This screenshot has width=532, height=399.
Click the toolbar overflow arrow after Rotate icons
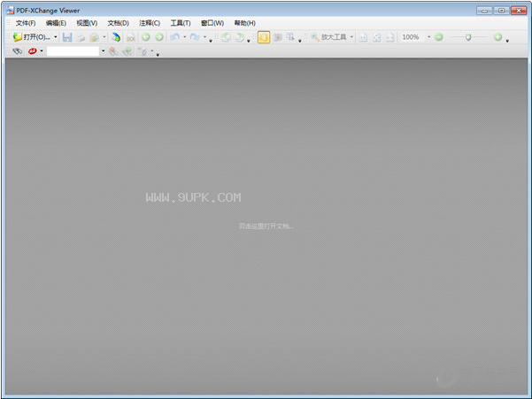pos(249,41)
